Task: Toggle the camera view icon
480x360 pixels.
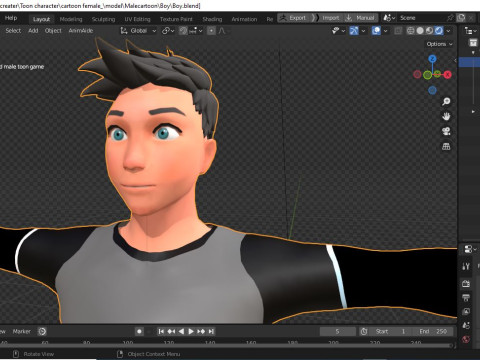Action: pos(446,131)
